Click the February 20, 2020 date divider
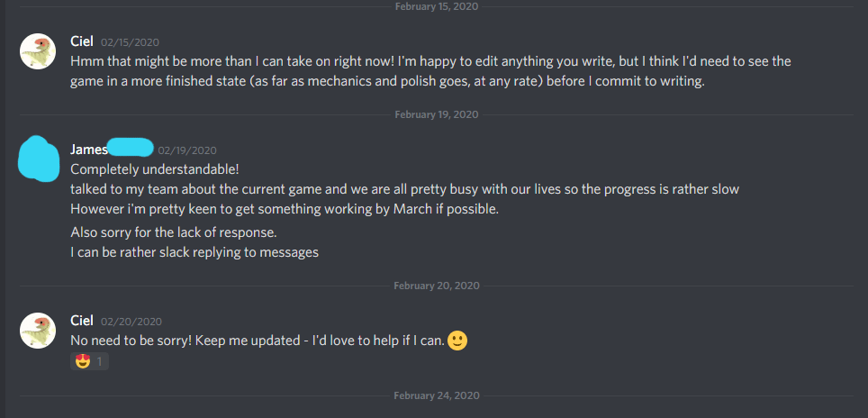The height and width of the screenshot is (418, 868). click(436, 286)
